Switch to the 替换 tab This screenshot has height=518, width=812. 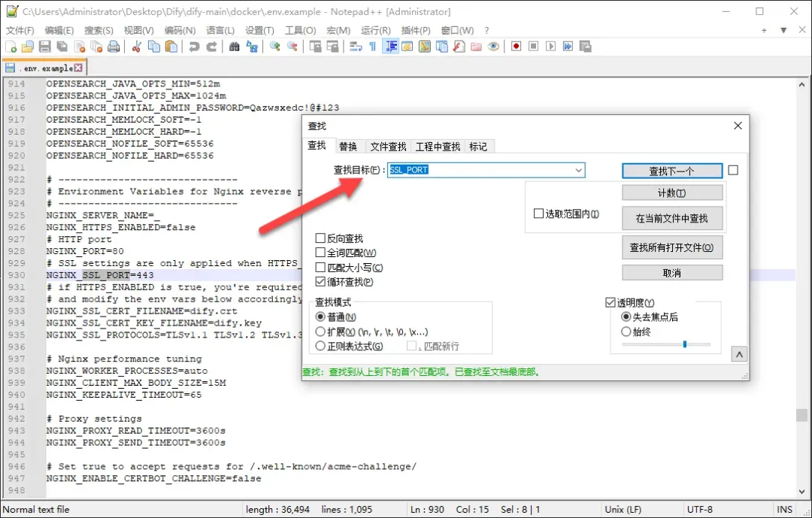348,147
